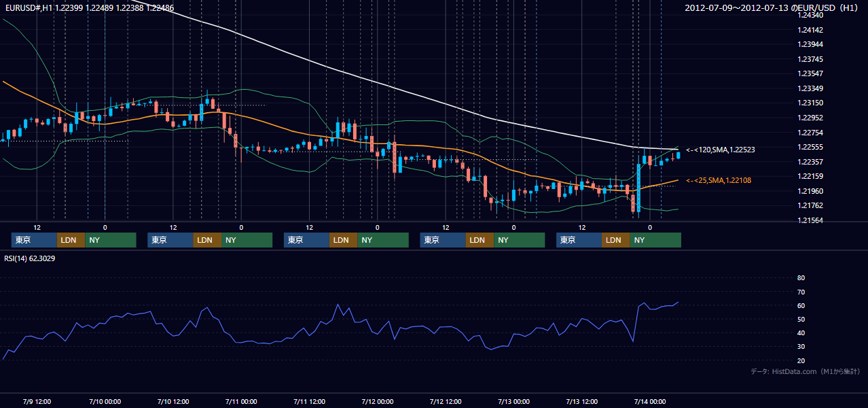Click the leftmost LDN session box
The width and height of the screenshot is (868, 408).
(x=71, y=240)
